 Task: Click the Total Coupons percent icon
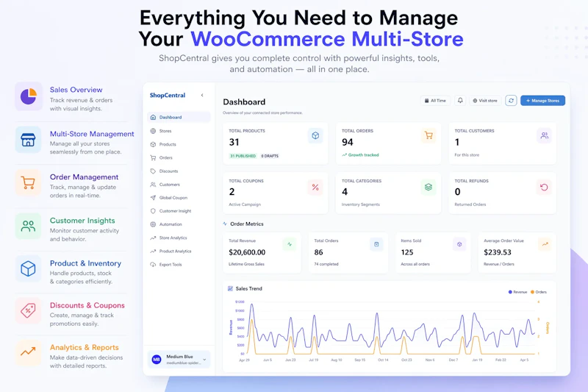(315, 187)
